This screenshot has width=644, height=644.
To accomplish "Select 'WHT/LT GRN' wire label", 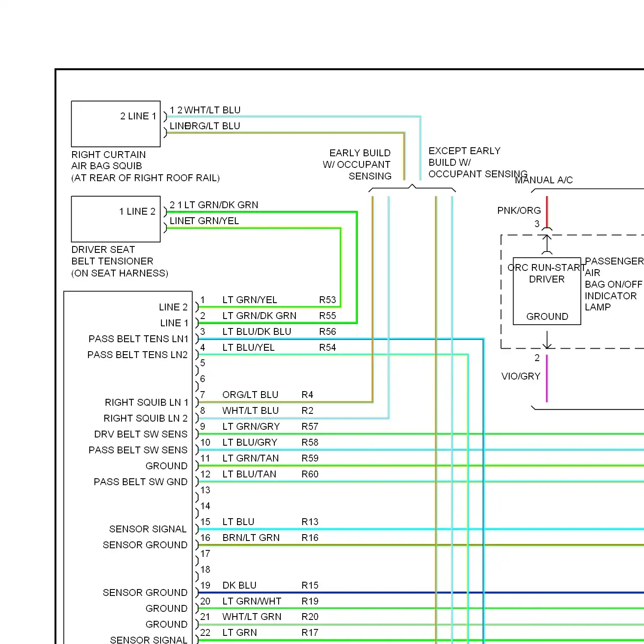I will point(252,617).
